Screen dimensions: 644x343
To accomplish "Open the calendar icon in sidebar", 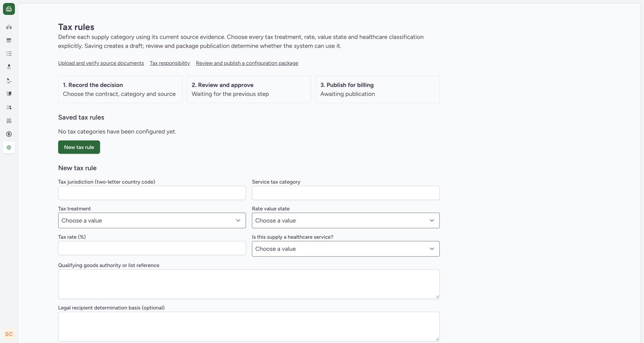I will (9, 40).
